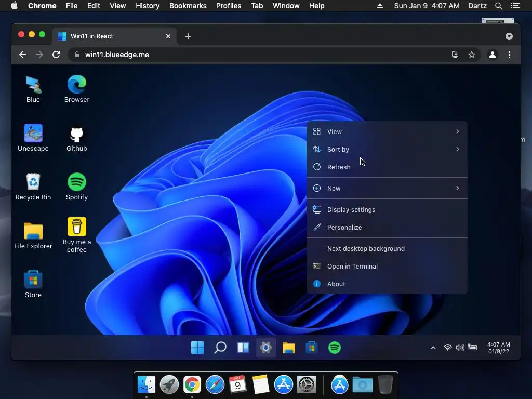The image size is (532, 399).
Task: Open the History menu in menu bar
Action: pos(148,6)
